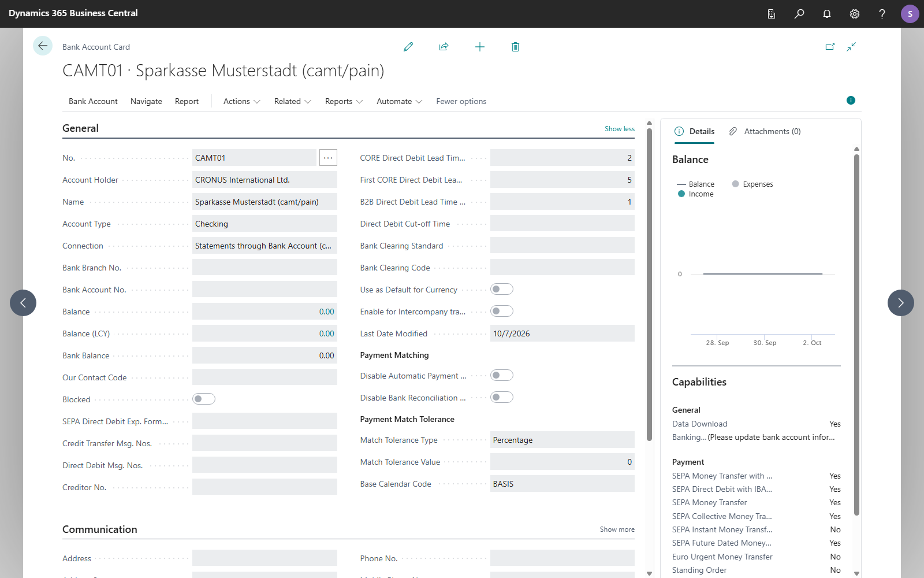Screen dimensions: 924x578
Task: Expand the Reports menu
Action: click(x=344, y=101)
